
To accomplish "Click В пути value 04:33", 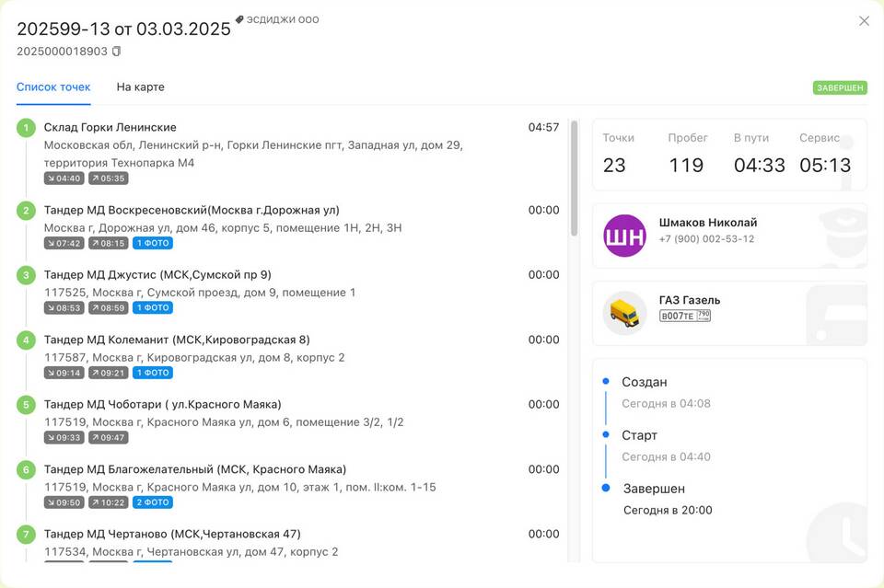I will (760, 166).
